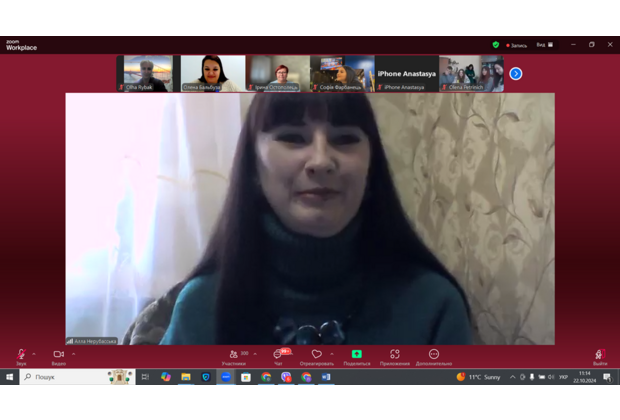Click green encryption shield icon
The image size is (620, 420).
[x=495, y=45]
